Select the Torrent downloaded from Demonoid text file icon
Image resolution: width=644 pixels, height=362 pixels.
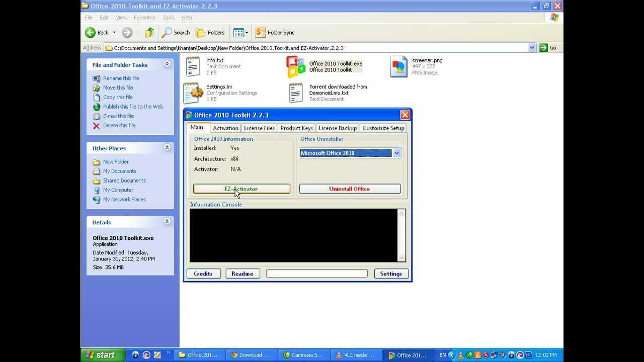(x=296, y=93)
